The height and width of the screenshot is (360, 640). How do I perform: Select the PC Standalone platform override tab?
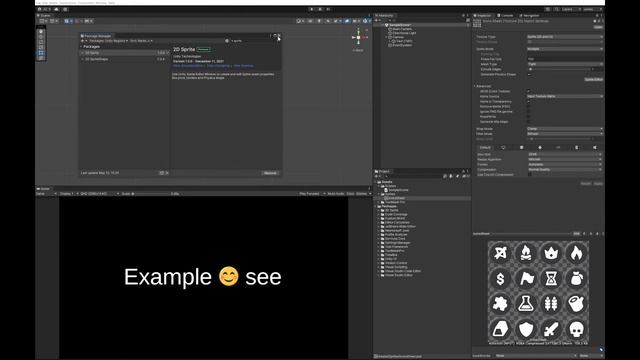[x=503, y=147]
